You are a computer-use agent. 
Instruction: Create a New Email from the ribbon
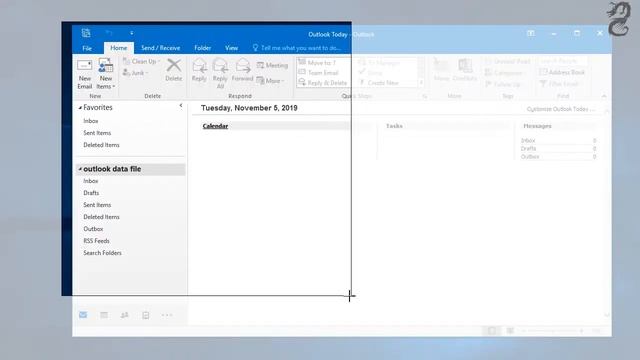[84, 74]
